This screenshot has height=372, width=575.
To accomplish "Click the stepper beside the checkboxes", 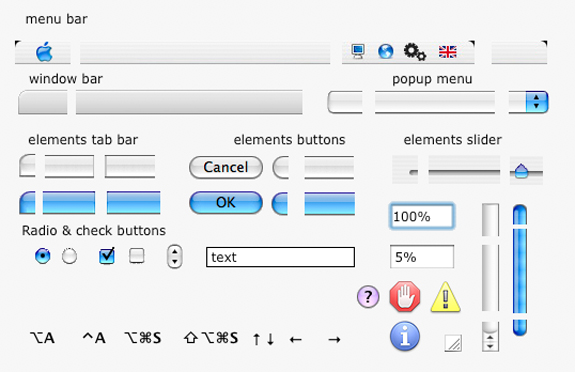I will pyautogui.click(x=175, y=256).
